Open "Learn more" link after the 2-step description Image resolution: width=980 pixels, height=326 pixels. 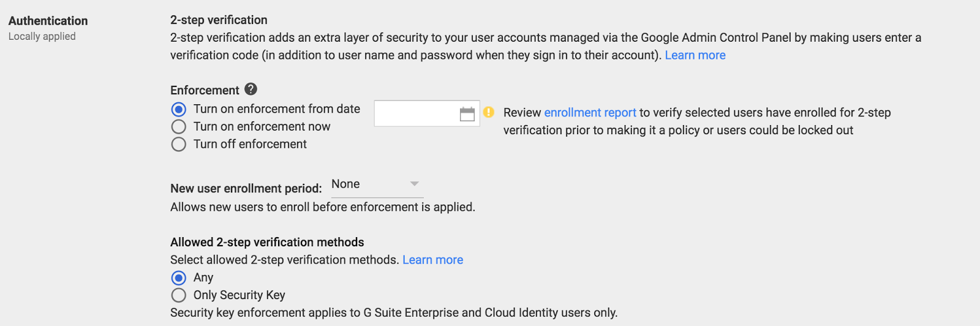click(695, 55)
